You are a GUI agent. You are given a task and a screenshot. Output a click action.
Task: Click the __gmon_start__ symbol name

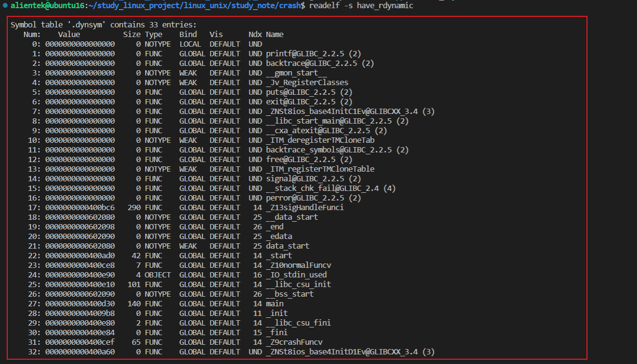[296, 73]
